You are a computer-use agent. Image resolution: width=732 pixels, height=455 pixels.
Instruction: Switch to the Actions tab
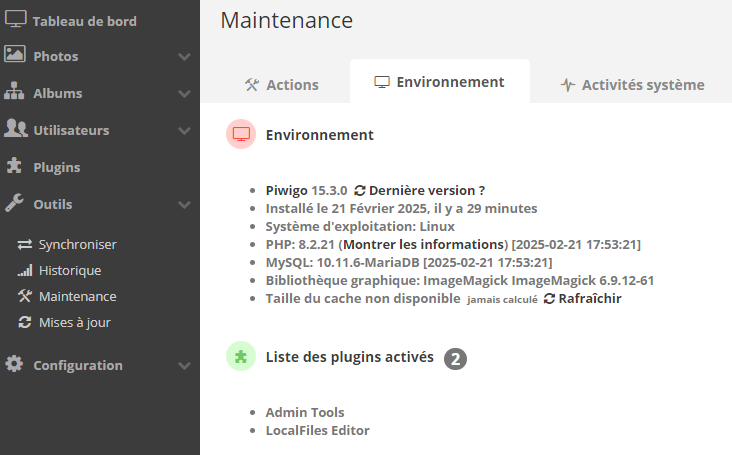(x=282, y=85)
